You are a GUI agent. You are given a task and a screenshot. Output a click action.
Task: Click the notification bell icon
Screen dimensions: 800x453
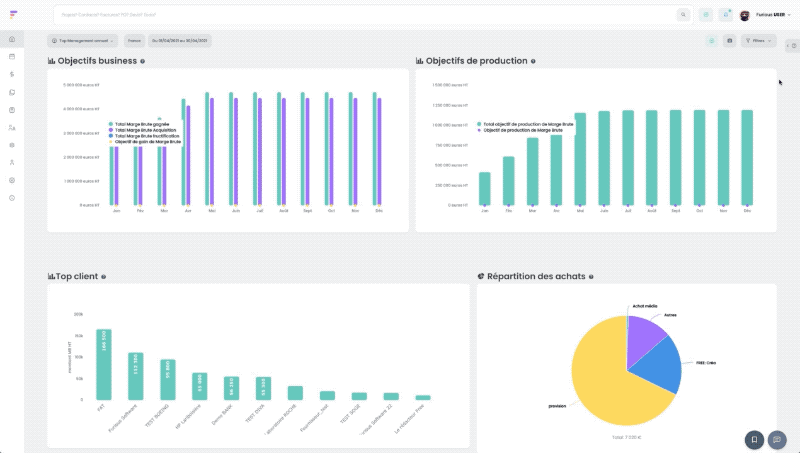pos(726,15)
